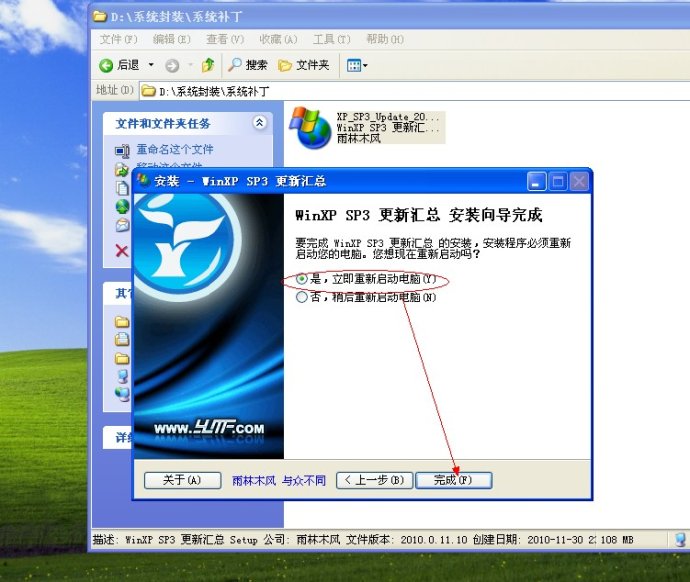Viewport: 690px width, 582px height.
Task: Open the 文件(F) menu in Explorer
Action: tap(118, 40)
